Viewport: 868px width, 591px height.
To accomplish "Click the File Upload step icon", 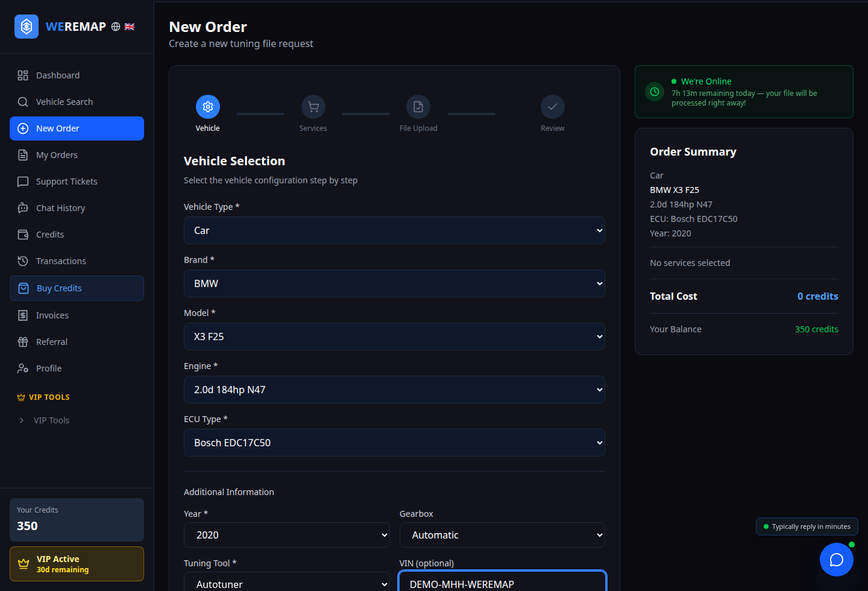I will (x=418, y=107).
